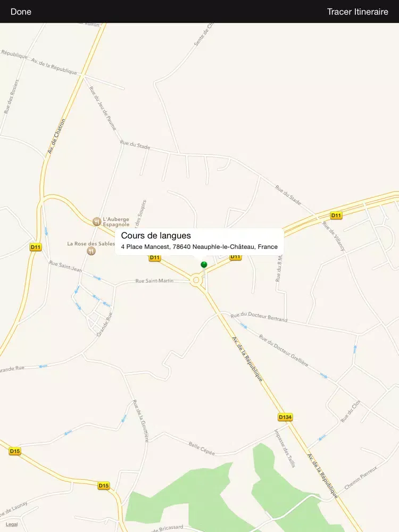The image size is (399, 532).
Task: Tap the Belle Cépée street label
Action: pyautogui.click(x=202, y=448)
